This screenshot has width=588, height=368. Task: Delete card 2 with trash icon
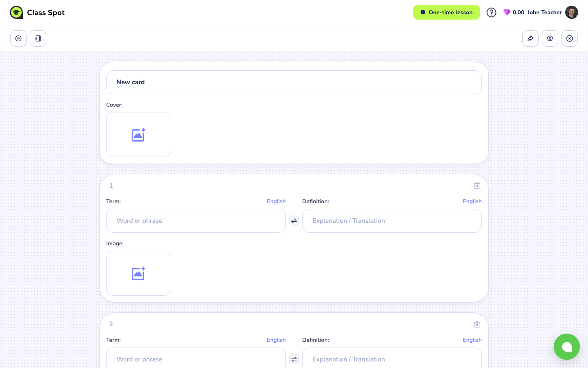click(477, 324)
